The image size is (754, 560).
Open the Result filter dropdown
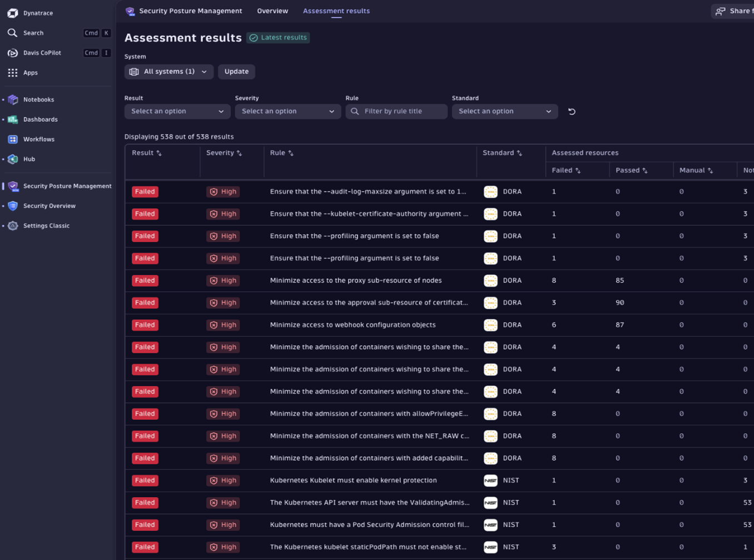tap(177, 111)
